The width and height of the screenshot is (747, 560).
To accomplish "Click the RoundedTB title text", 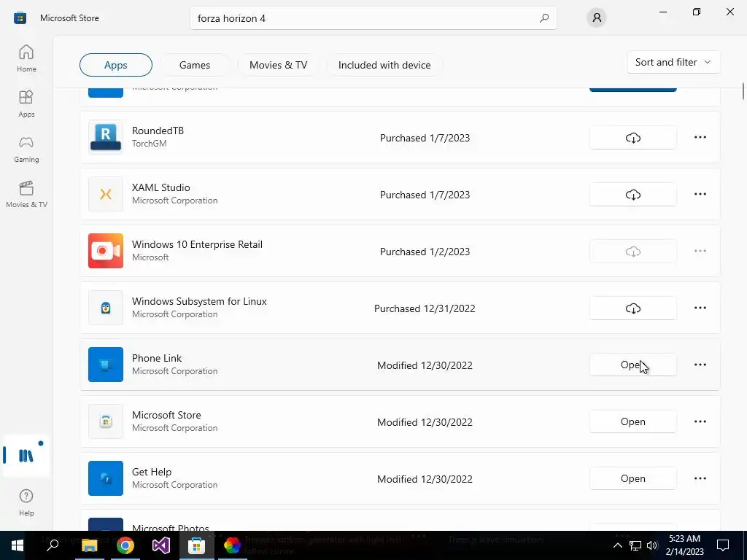I will 158,131.
